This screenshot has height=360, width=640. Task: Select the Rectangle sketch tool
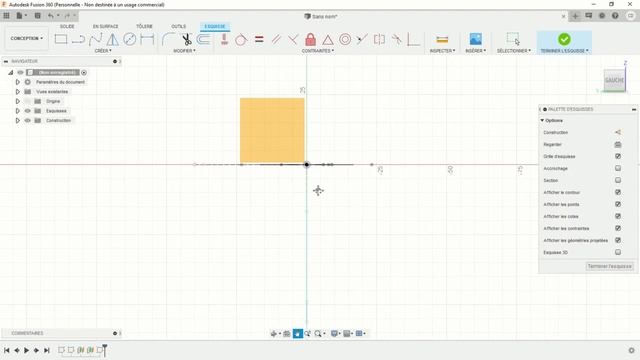click(x=61, y=39)
